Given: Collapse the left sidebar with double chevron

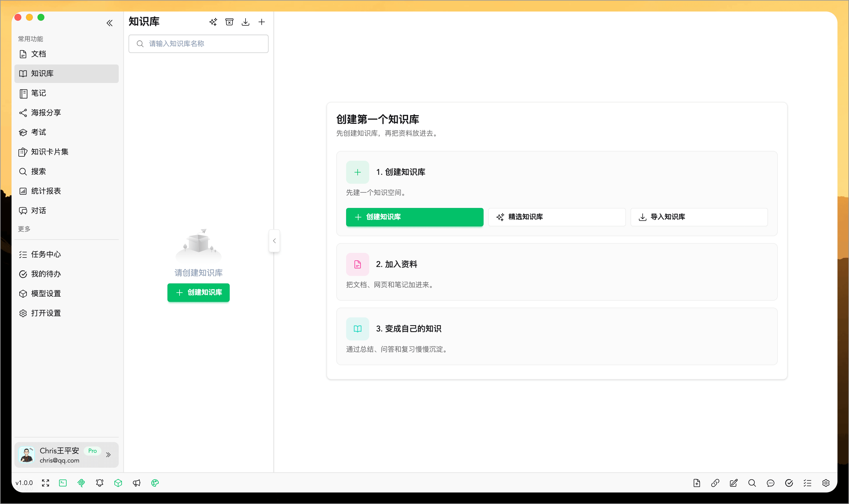Looking at the screenshot, I should pyautogui.click(x=110, y=22).
